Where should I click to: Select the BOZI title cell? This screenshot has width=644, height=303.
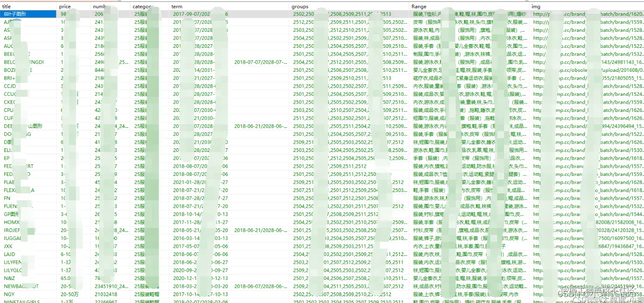pyautogui.click(x=29, y=70)
